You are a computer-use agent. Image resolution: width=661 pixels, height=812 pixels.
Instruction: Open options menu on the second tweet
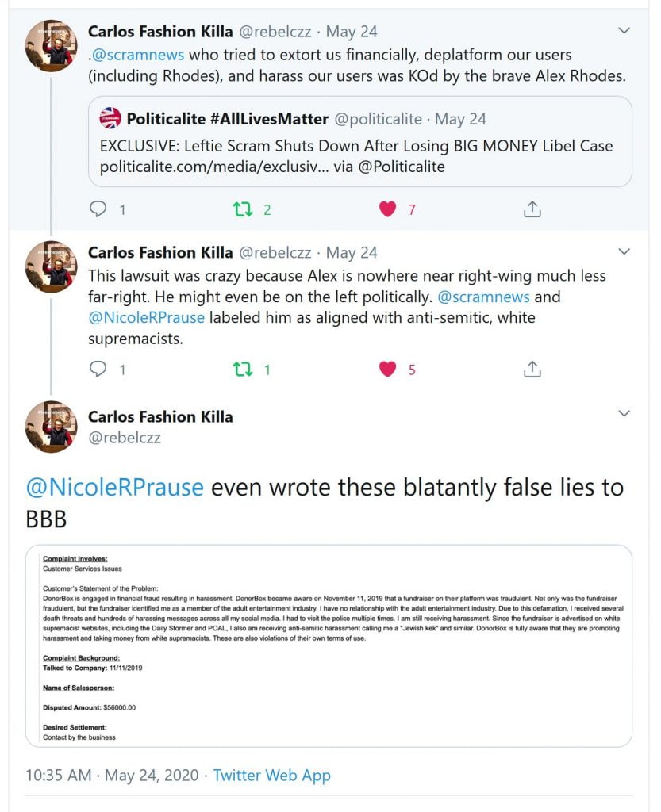tap(624, 251)
